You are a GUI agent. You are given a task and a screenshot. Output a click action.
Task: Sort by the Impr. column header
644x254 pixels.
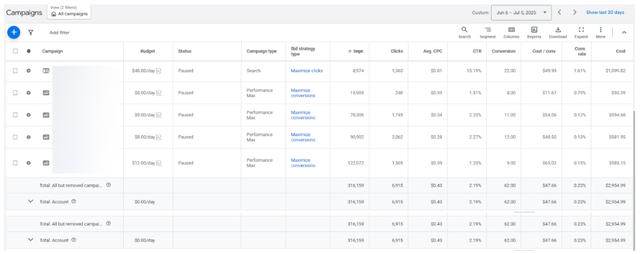click(x=356, y=51)
